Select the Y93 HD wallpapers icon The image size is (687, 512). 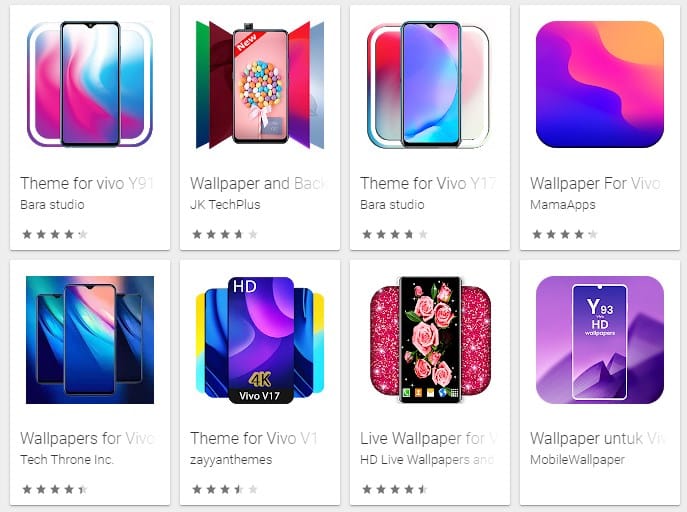pos(600,339)
